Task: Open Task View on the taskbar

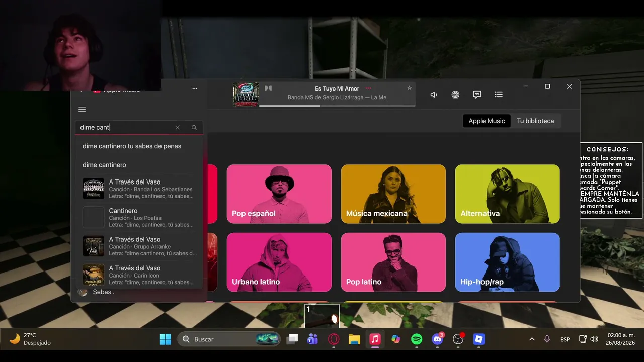Action: [292, 339]
